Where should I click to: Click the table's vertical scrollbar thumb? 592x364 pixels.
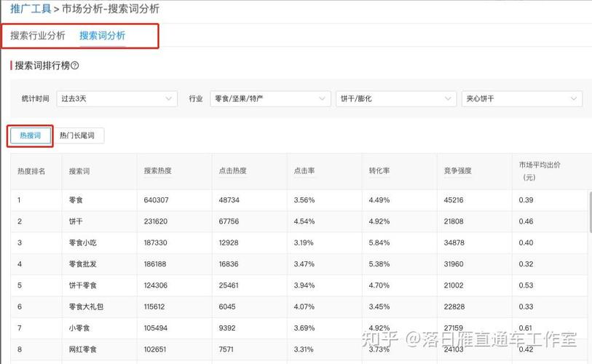591,212
